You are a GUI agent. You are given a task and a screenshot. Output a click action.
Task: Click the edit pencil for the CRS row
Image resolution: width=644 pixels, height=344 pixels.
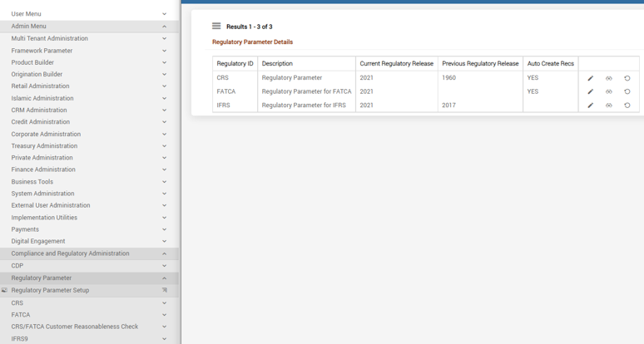(x=590, y=78)
